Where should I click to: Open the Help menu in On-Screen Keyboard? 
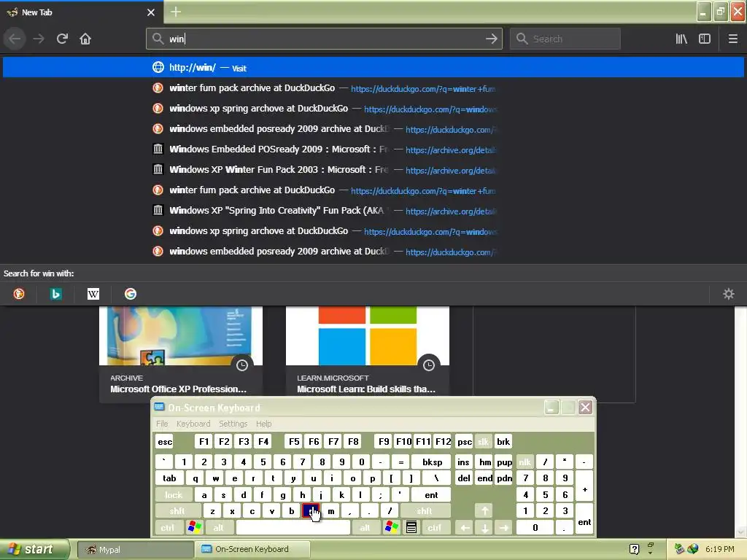click(263, 424)
